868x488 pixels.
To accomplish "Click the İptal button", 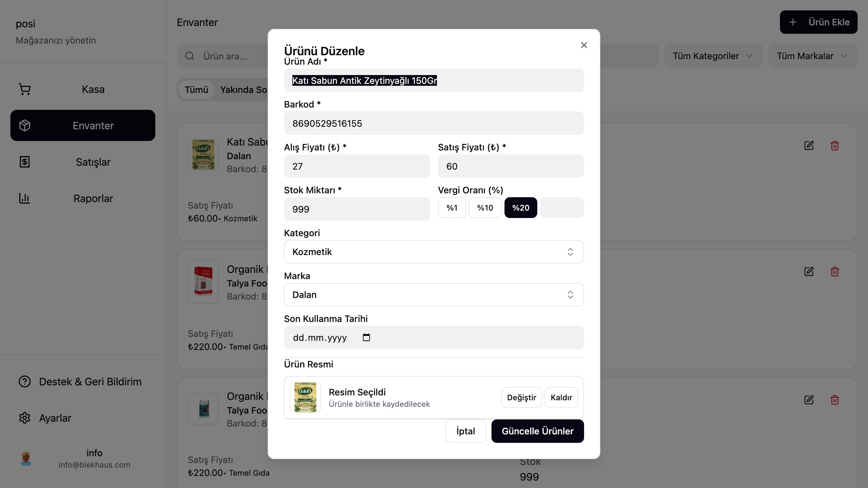I will click(465, 431).
